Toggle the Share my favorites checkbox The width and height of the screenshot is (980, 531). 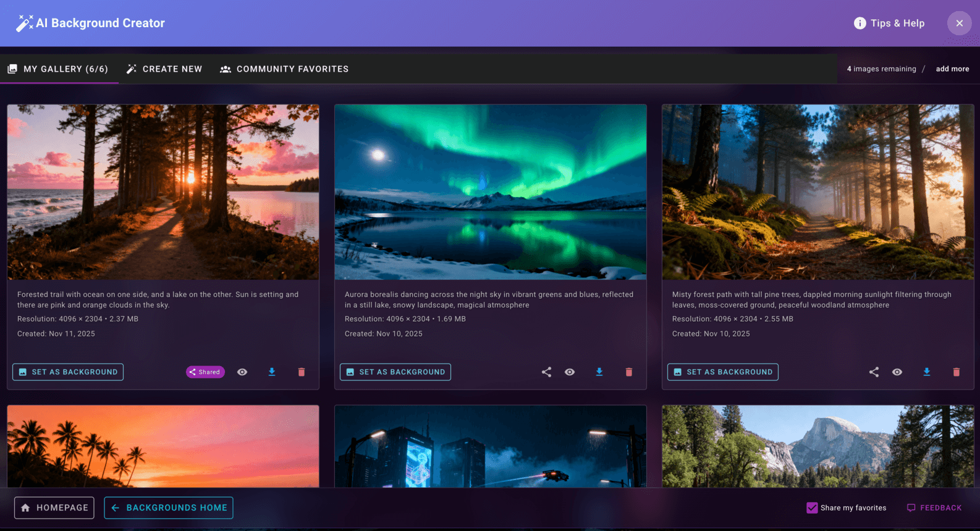812,508
